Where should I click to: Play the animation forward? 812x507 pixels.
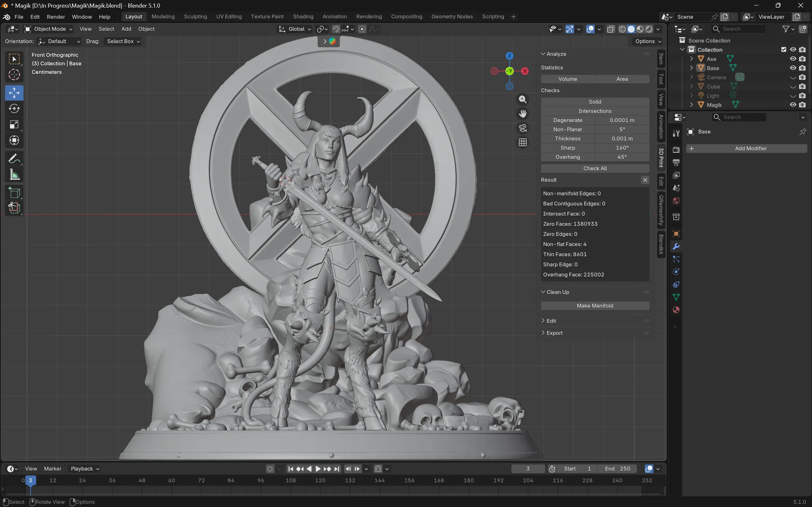coord(318,469)
